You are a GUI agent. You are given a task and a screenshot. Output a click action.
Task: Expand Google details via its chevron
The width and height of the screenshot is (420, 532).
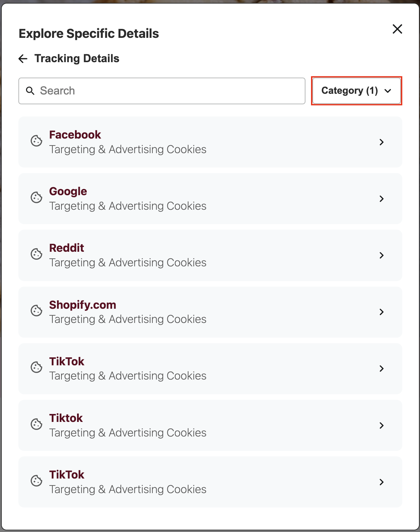[x=382, y=199]
